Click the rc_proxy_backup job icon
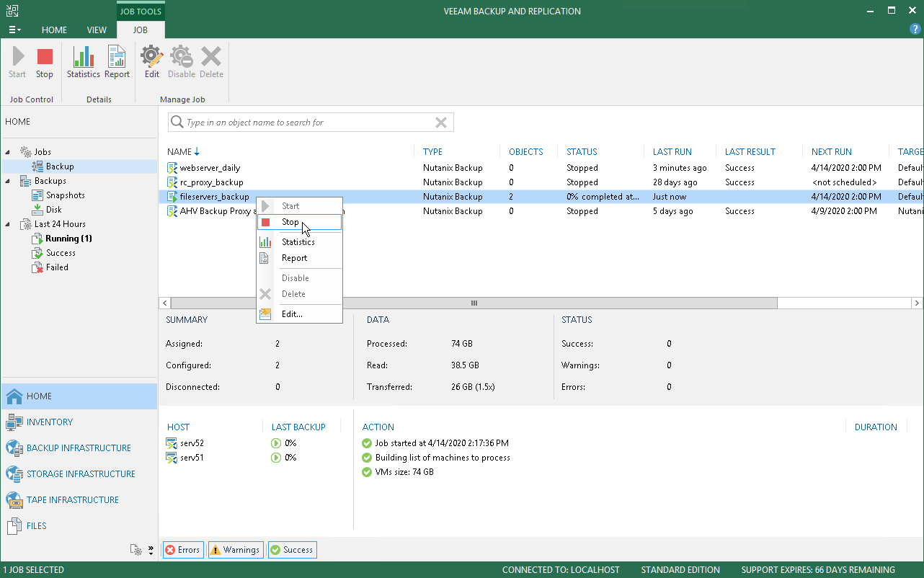 click(x=172, y=182)
